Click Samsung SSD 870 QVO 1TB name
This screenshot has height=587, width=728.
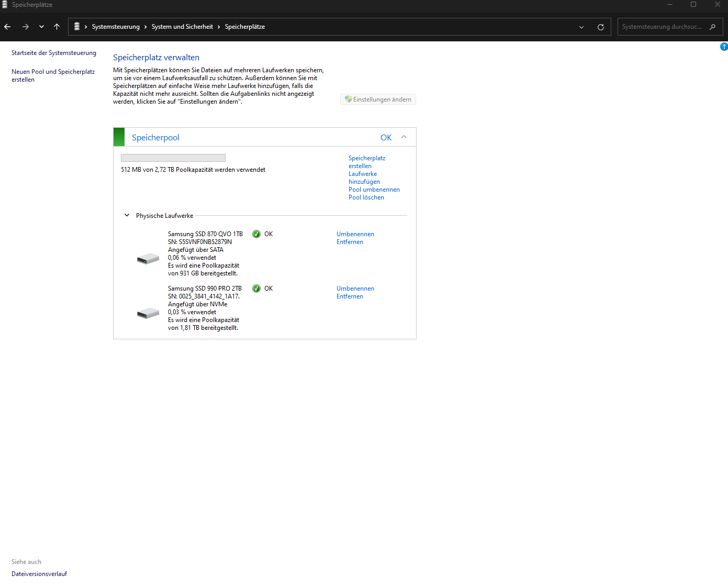(x=205, y=234)
